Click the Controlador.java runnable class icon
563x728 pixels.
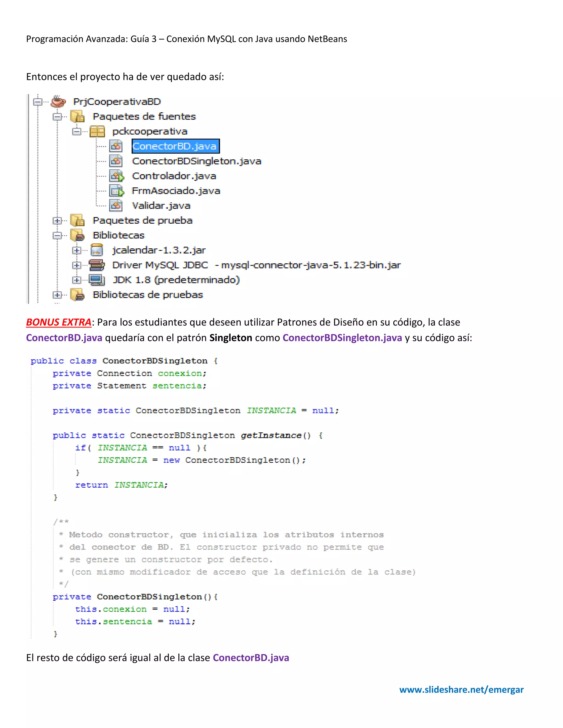pos(116,176)
